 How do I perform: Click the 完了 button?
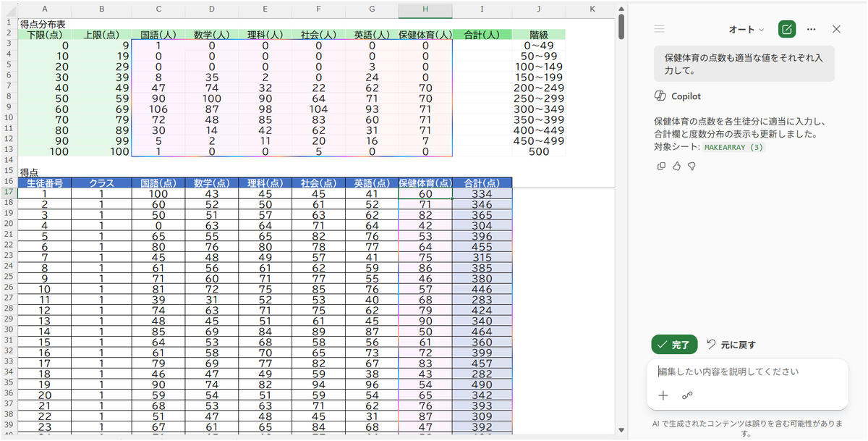click(x=674, y=345)
